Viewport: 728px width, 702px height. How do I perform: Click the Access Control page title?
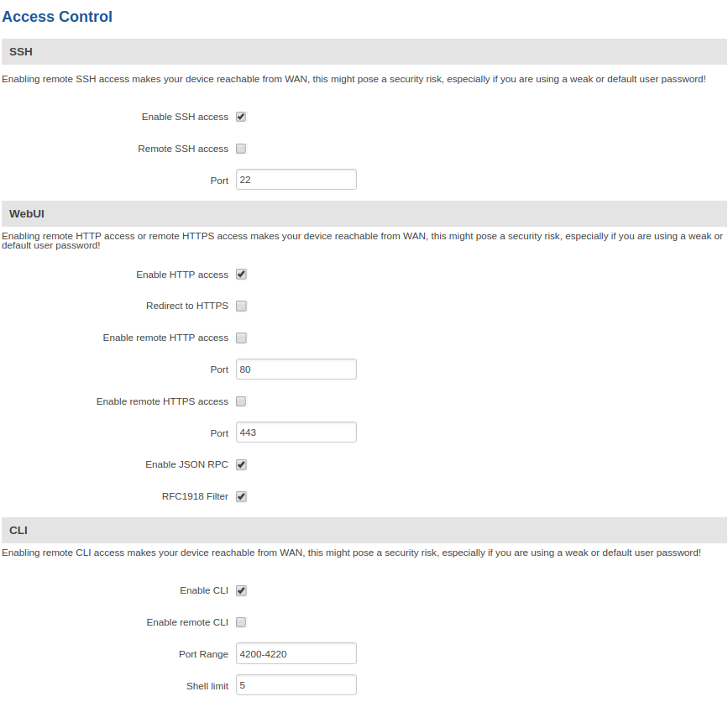(57, 16)
